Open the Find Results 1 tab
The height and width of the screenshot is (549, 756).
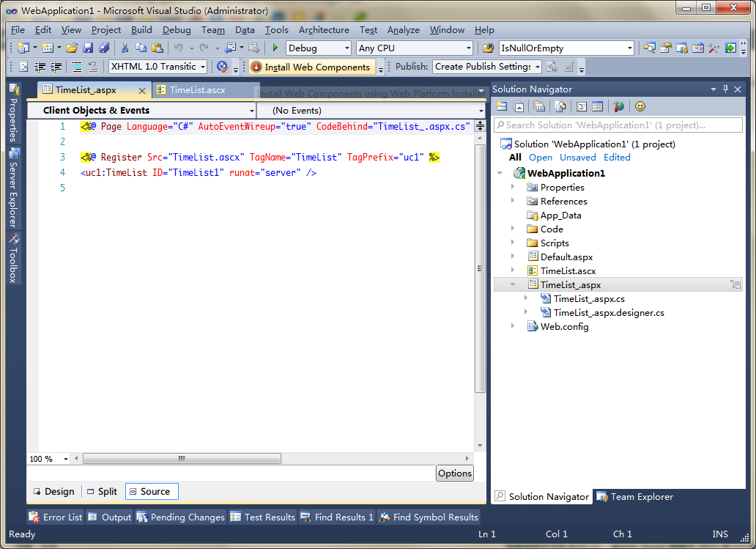337,517
